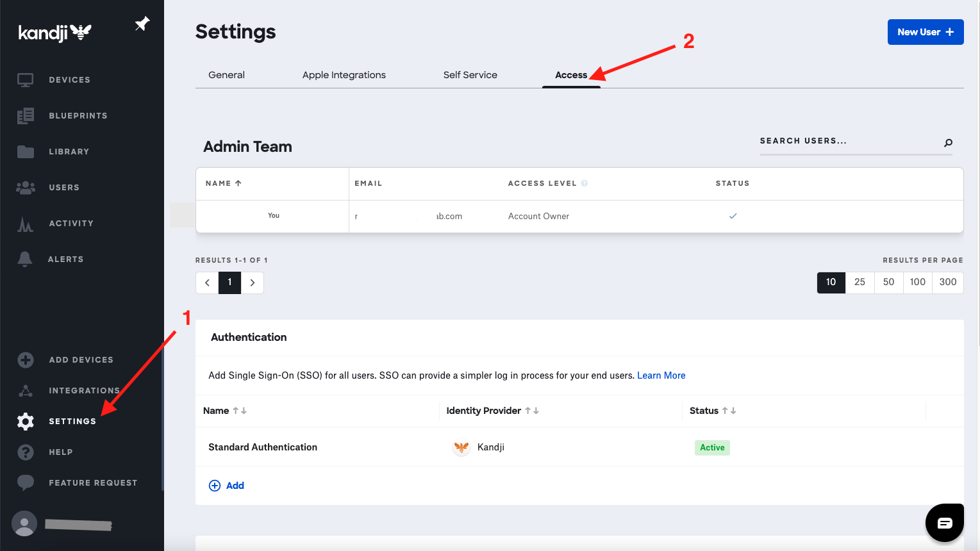Open the Self Service tab

point(470,75)
